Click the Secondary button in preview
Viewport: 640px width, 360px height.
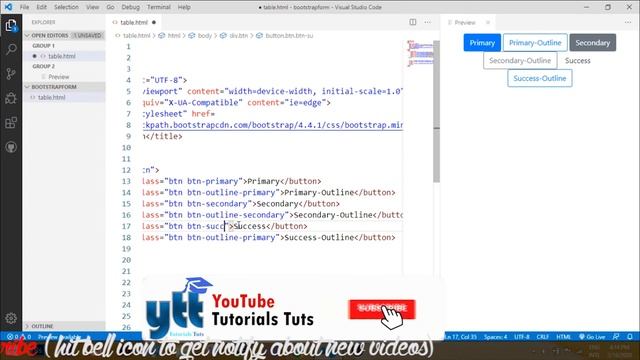click(x=593, y=42)
